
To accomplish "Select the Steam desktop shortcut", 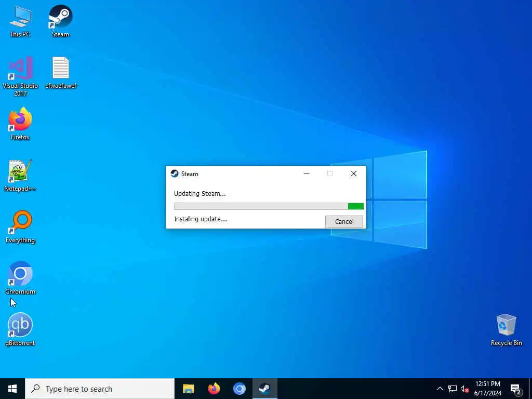I will click(x=60, y=21).
